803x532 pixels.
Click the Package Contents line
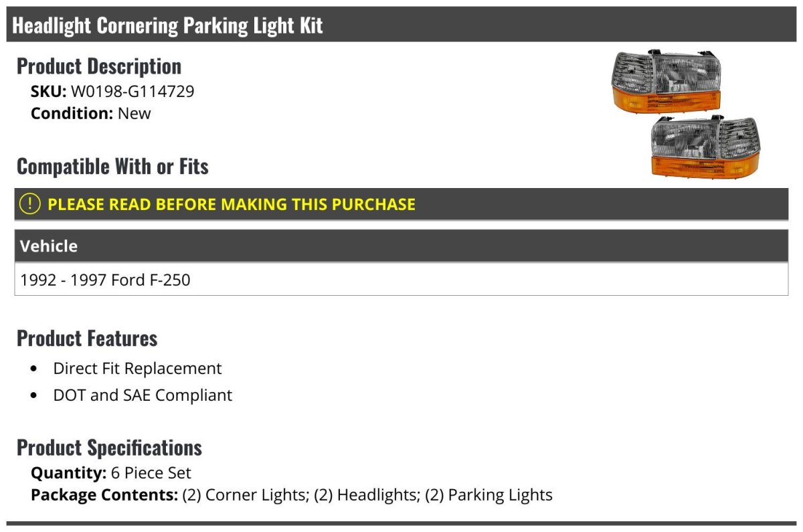(292, 495)
